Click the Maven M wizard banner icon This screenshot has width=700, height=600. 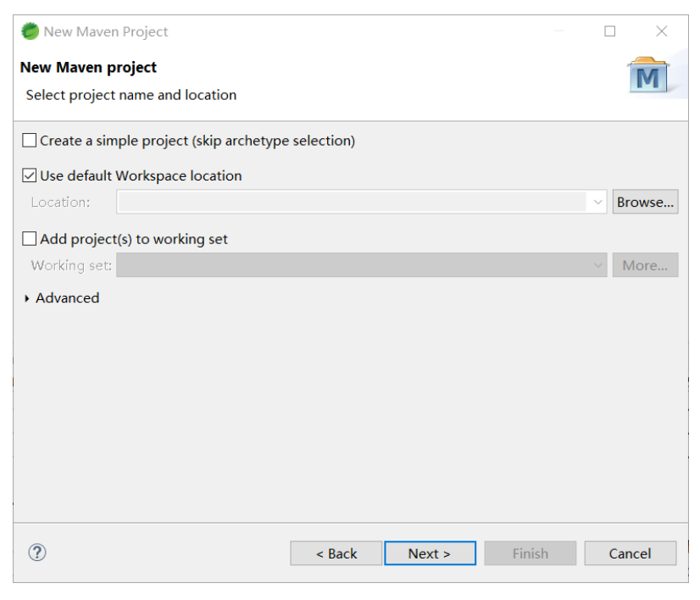pos(647,75)
